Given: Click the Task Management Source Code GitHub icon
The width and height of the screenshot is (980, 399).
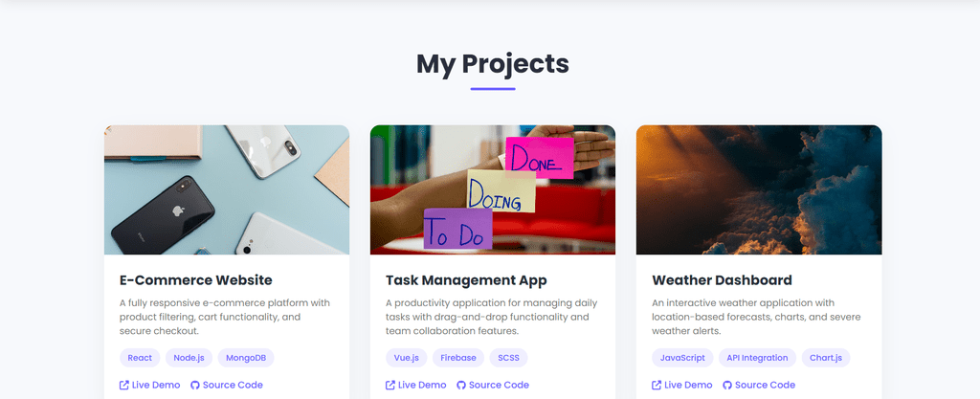Looking at the screenshot, I should pos(461,385).
